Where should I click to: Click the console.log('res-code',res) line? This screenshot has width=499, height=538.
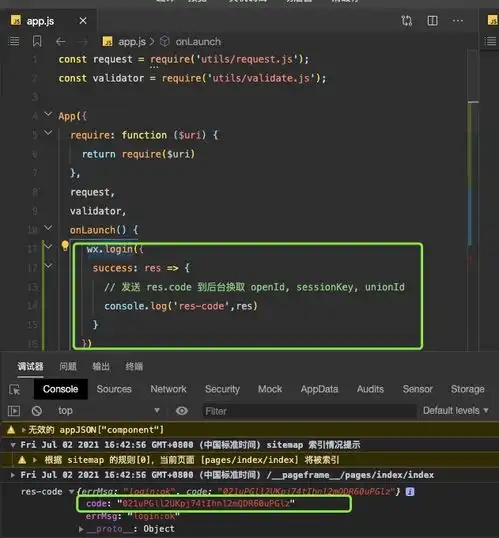click(181, 306)
